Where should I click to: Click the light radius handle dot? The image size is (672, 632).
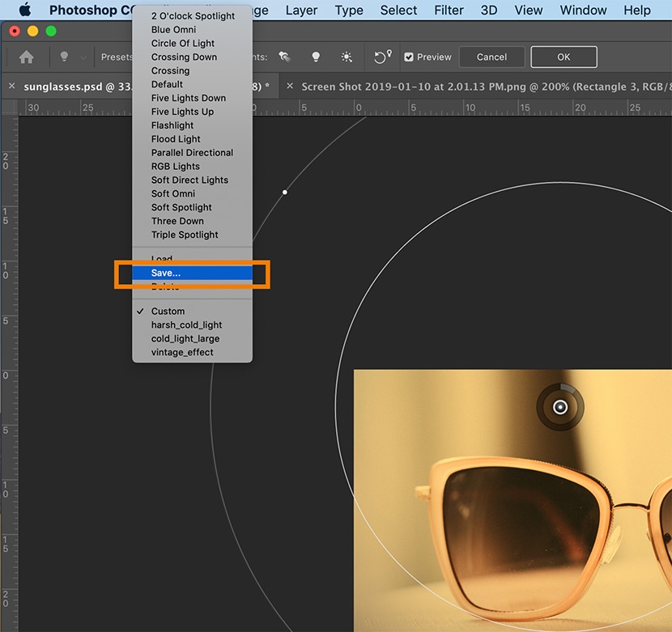pos(284,192)
